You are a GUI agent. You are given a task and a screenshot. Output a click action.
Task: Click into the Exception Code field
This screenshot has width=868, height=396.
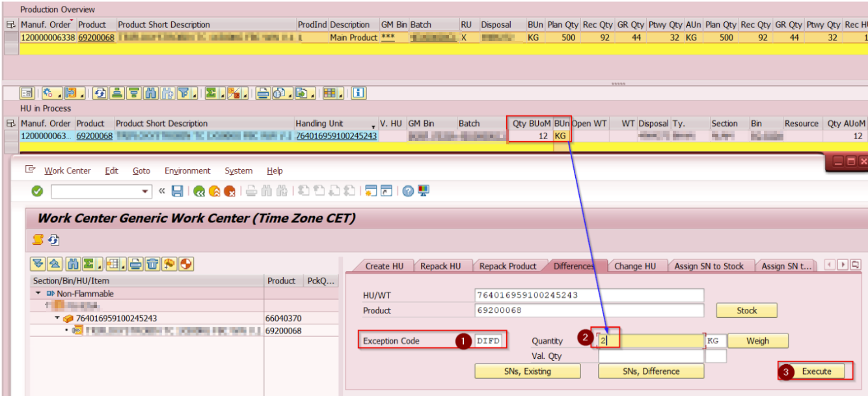[489, 341]
